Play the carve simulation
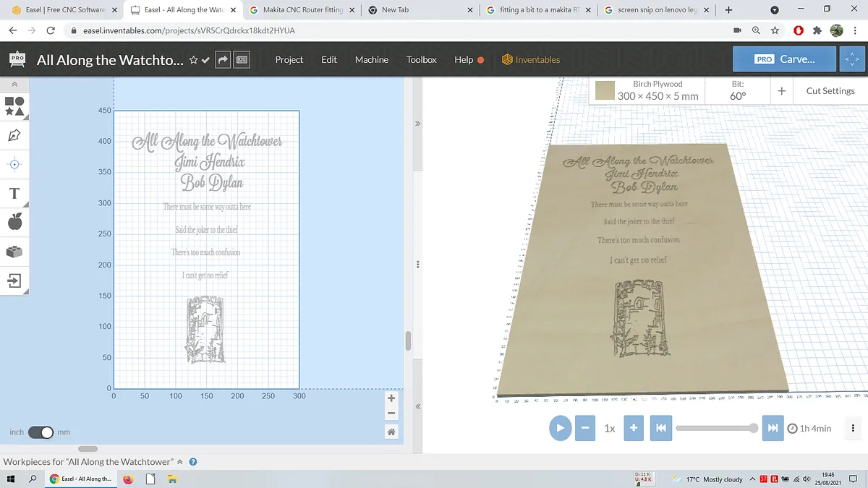The height and width of the screenshot is (488, 868). coord(560,428)
